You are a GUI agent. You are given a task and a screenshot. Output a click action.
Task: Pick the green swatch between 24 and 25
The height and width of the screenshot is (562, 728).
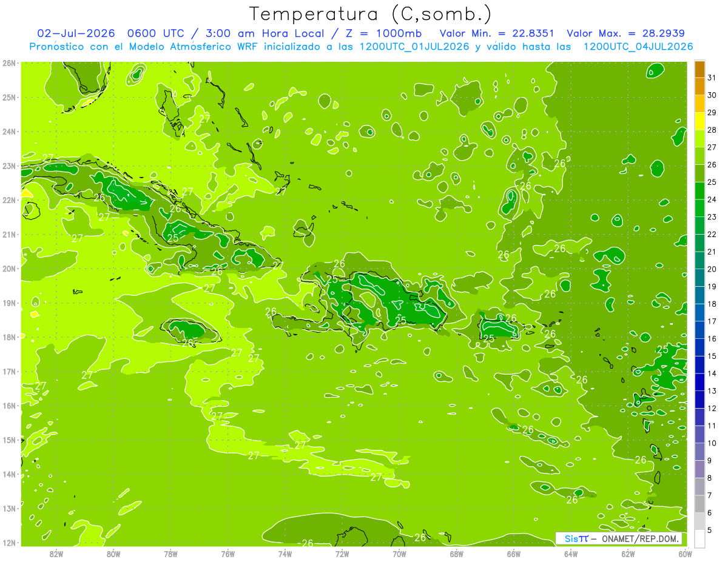point(699,191)
